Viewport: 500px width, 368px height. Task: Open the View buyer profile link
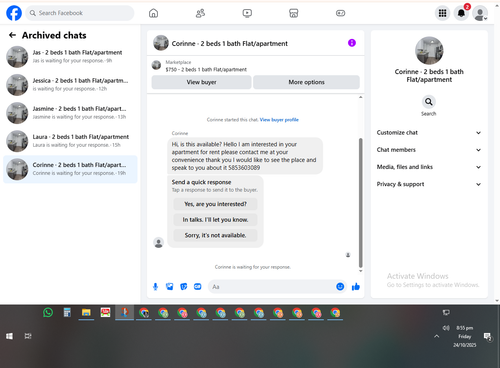(x=279, y=120)
